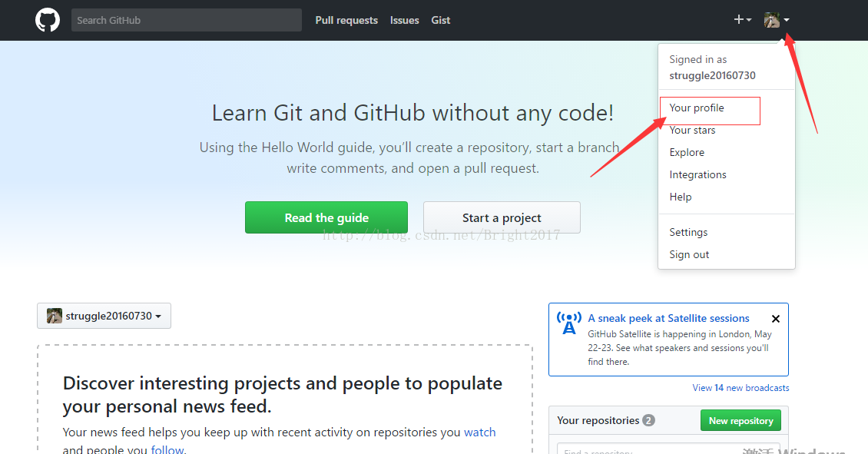The height and width of the screenshot is (454, 868).
Task: Focus the Search GitHub field
Action: coord(187,20)
